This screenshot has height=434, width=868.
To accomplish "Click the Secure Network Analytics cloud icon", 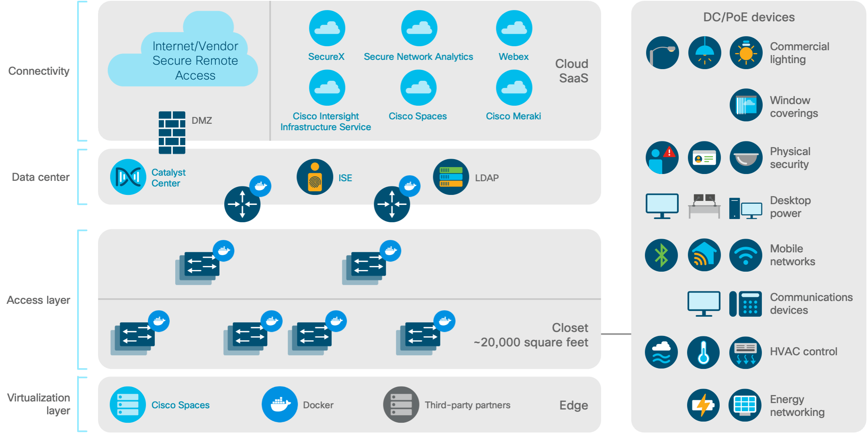I will tap(419, 28).
